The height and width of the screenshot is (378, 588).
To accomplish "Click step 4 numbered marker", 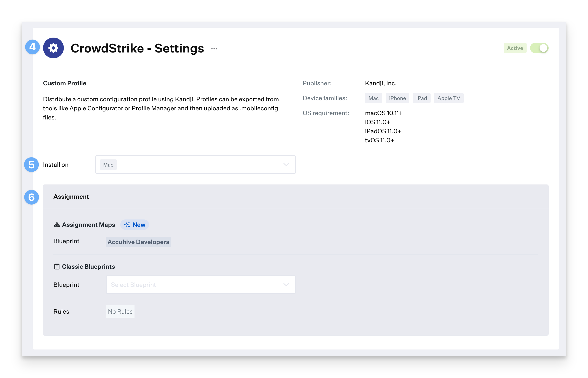I will tap(32, 47).
